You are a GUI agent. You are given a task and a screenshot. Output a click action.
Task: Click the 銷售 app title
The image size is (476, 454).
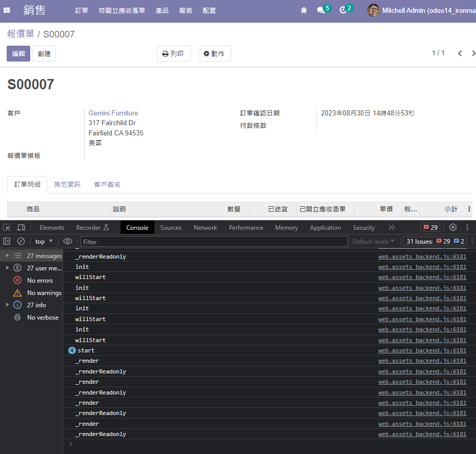[34, 10]
